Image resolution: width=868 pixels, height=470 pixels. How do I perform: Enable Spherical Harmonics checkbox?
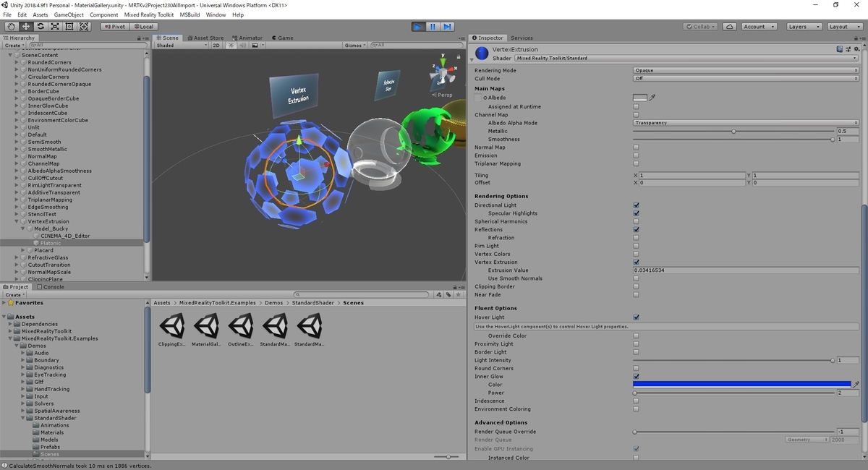[636, 221]
